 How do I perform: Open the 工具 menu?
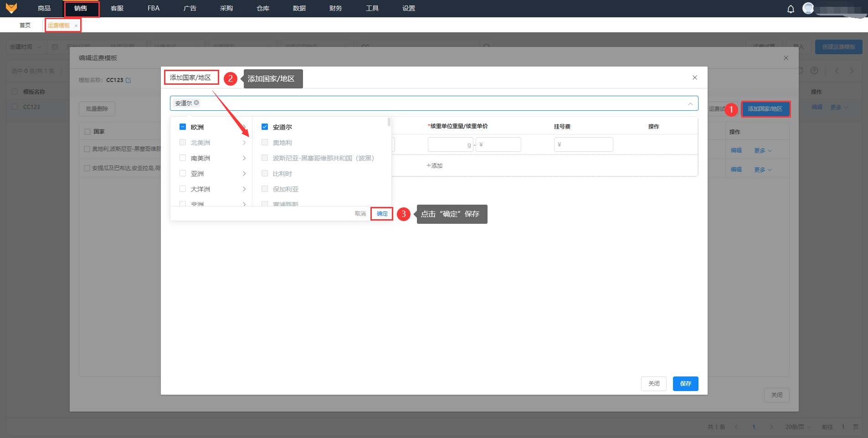[x=372, y=8]
